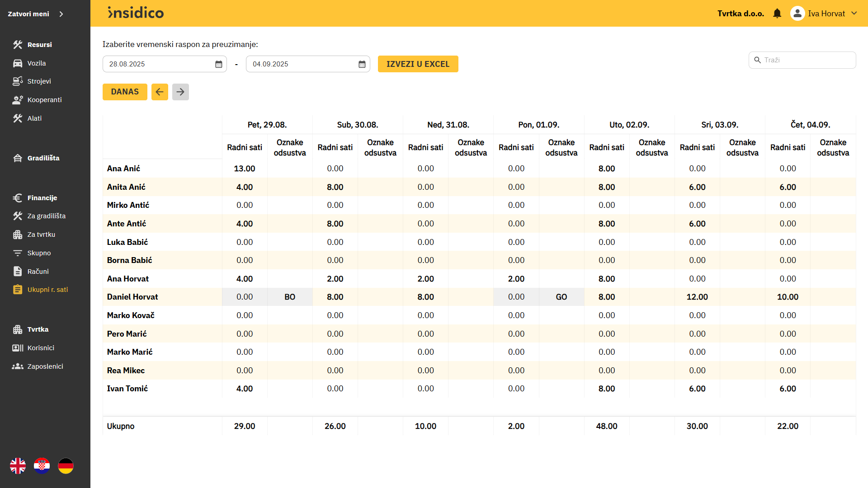Click IZVEZI U EXCEL button
868x488 pixels.
point(418,64)
